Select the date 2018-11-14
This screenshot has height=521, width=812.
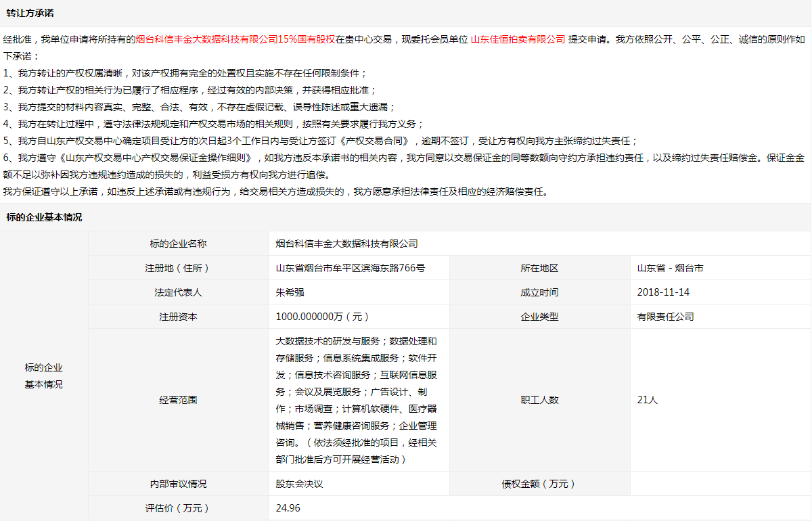663,292
